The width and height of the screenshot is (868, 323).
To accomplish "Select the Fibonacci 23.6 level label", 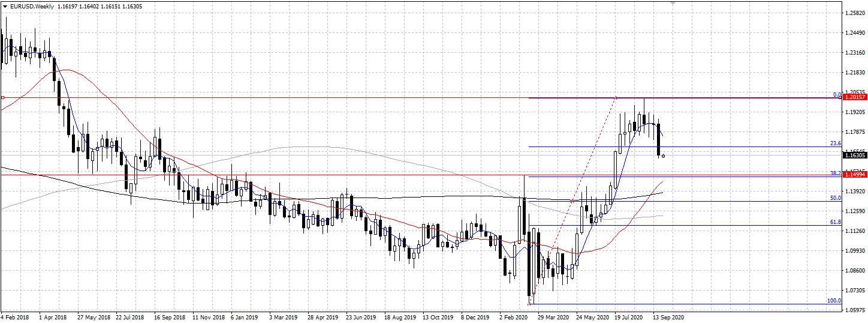I will pyautogui.click(x=835, y=143).
